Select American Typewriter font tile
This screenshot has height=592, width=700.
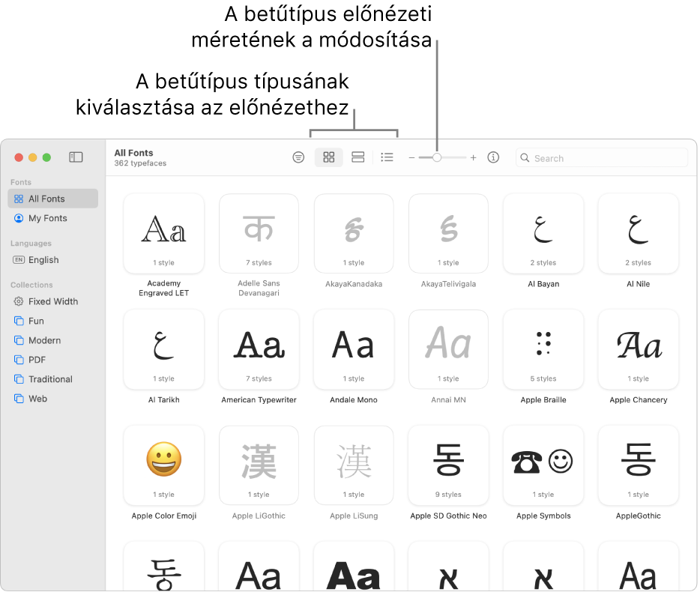click(x=259, y=349)
